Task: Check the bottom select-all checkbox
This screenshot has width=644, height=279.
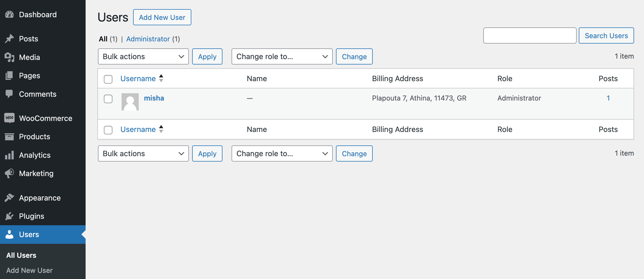Action: click(108, 130)
